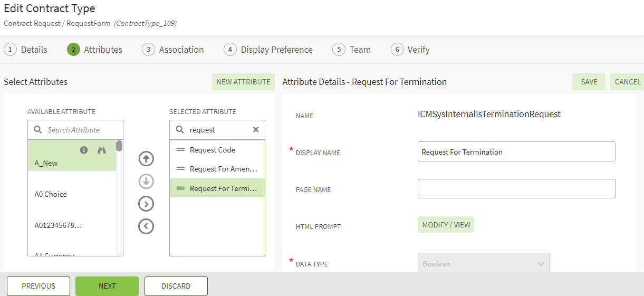Click the binoculars icon on A_New
644x296 pixels.
tap(102, 150)
